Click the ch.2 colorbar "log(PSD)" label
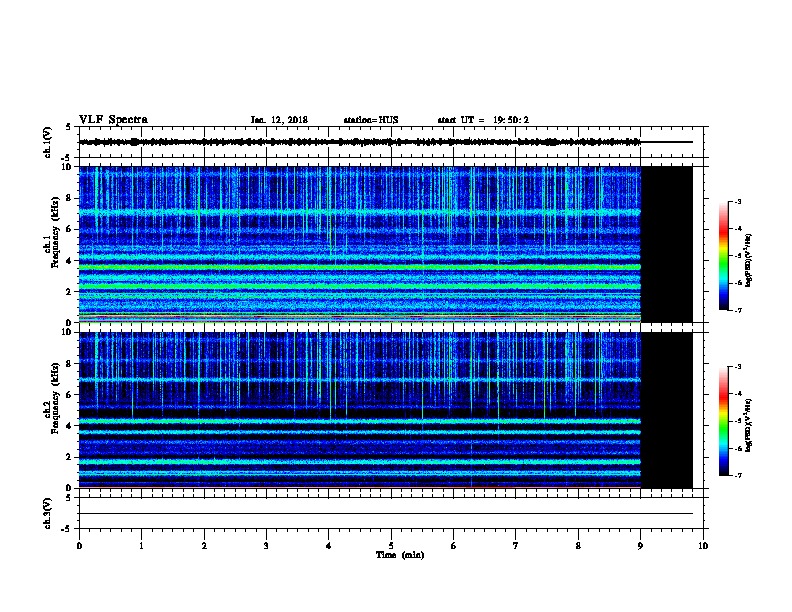The height and width of the screenshot is (612, 792). 748,425
